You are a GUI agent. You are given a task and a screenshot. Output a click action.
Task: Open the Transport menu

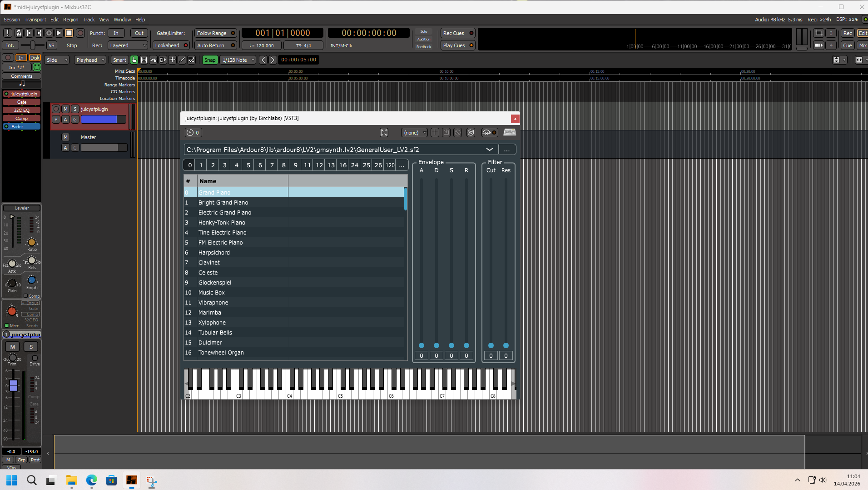(x=35, y=20)
